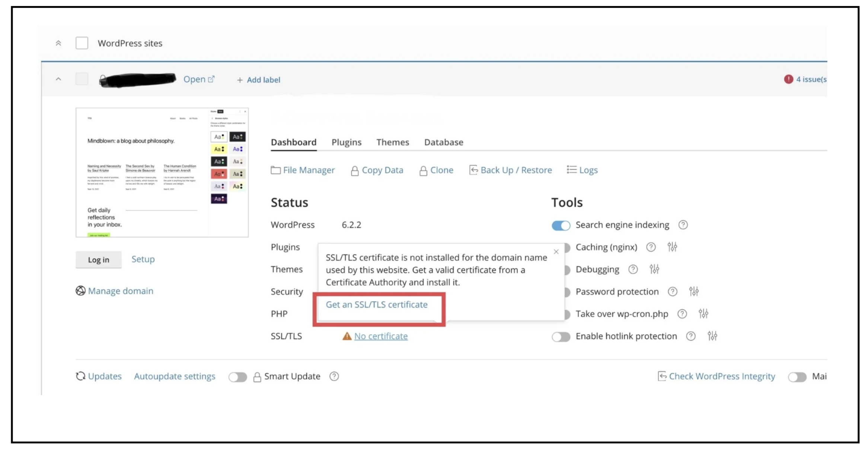Image resolution: width=868 pixels, height=449 pixels.
Task: Check the WordPress sites select-all checkbox
Action: tap(82, 43)
